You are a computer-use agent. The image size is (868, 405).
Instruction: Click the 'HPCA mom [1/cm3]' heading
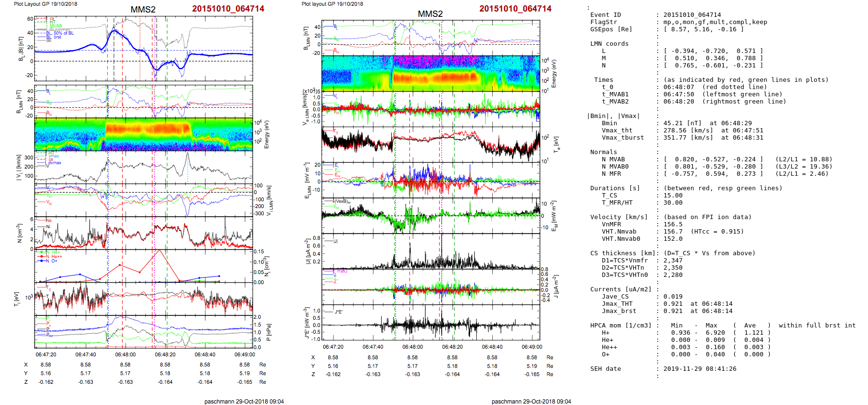click(621, 326)
